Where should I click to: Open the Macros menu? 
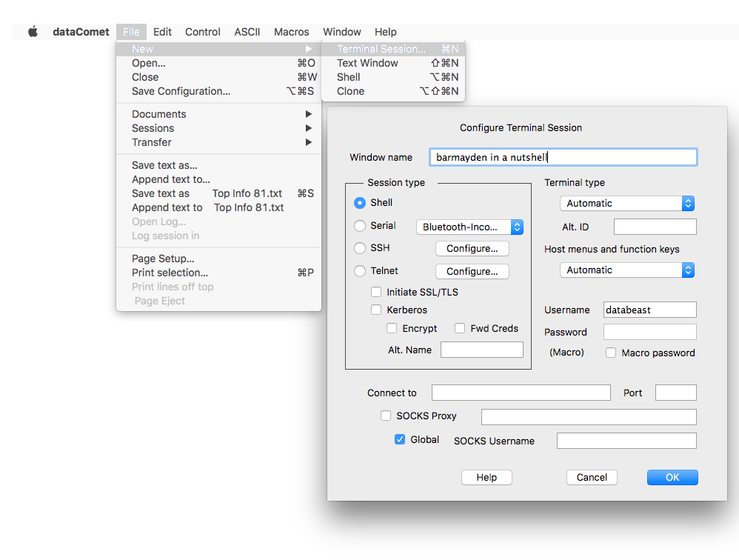(292, 32)
